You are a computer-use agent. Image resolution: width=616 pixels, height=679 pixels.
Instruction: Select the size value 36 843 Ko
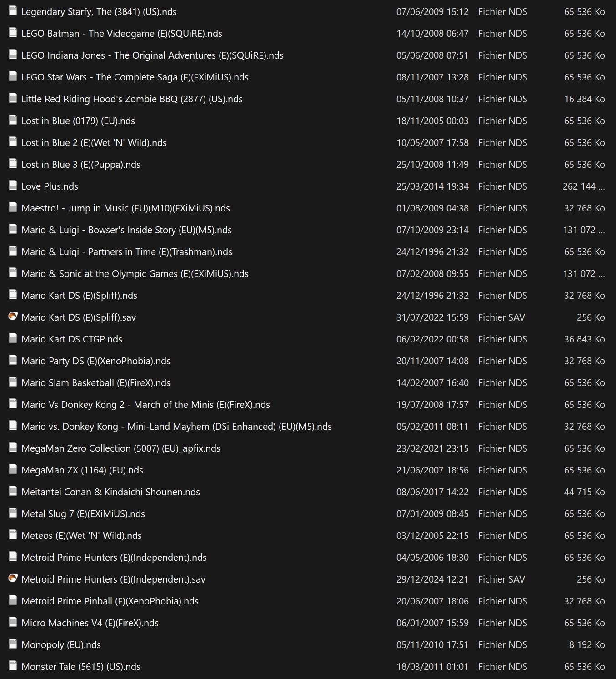click(x=585, y=339)
